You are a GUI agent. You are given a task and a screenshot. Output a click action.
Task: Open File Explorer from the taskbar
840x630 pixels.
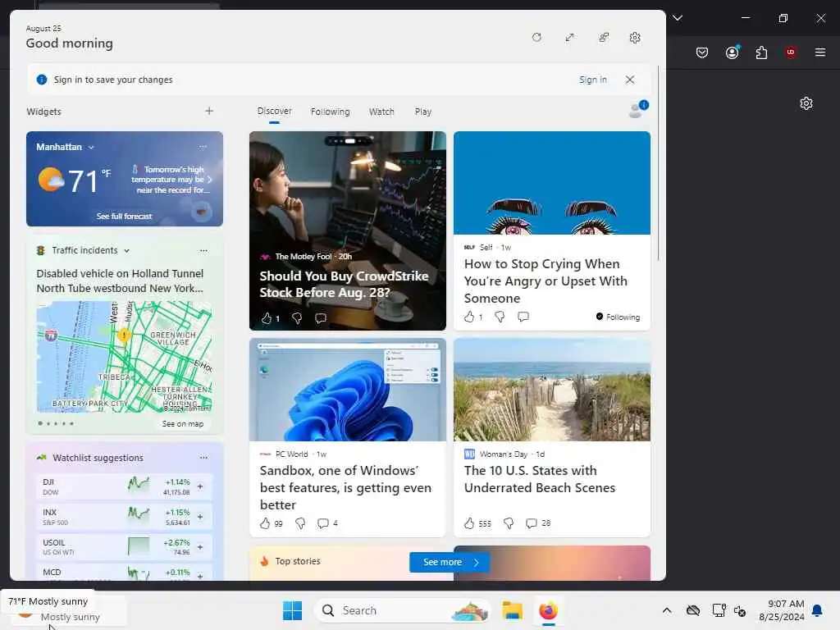pos(512,610)
